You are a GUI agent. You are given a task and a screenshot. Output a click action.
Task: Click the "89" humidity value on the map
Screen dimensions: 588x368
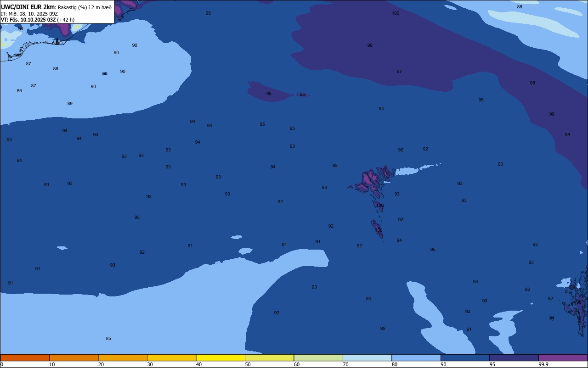tap(70, 104)
